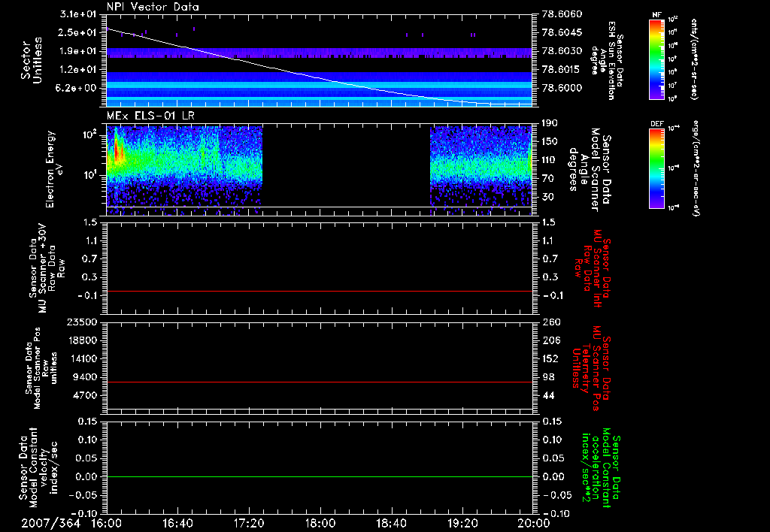Click the 18:00 time axis label
This screenshot has width=770, height=532.
coord(320,522)
